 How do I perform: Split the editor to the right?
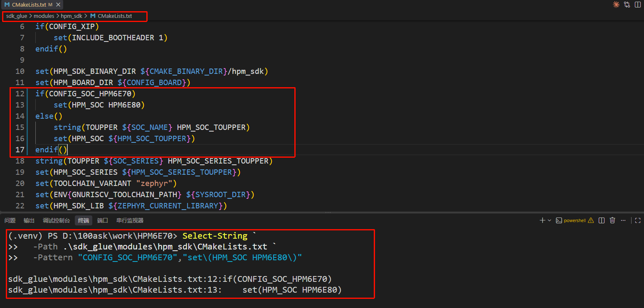638,5
